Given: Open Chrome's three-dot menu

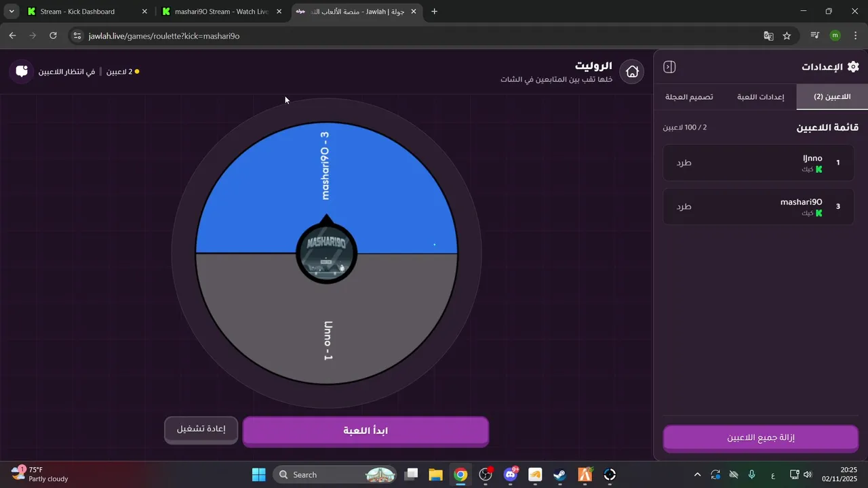Looking at the screenshot, I should [x=855, y=36].
